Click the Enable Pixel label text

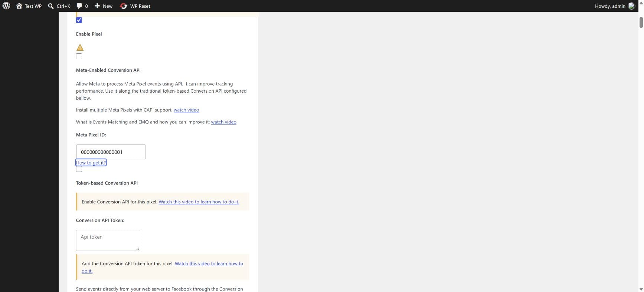(89, 34)
